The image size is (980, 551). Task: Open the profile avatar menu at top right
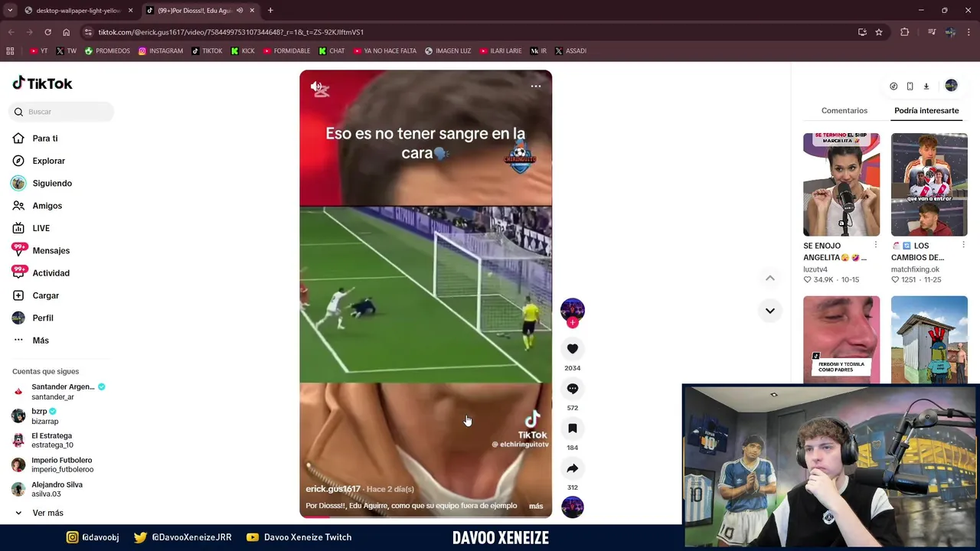coord(951,86)
